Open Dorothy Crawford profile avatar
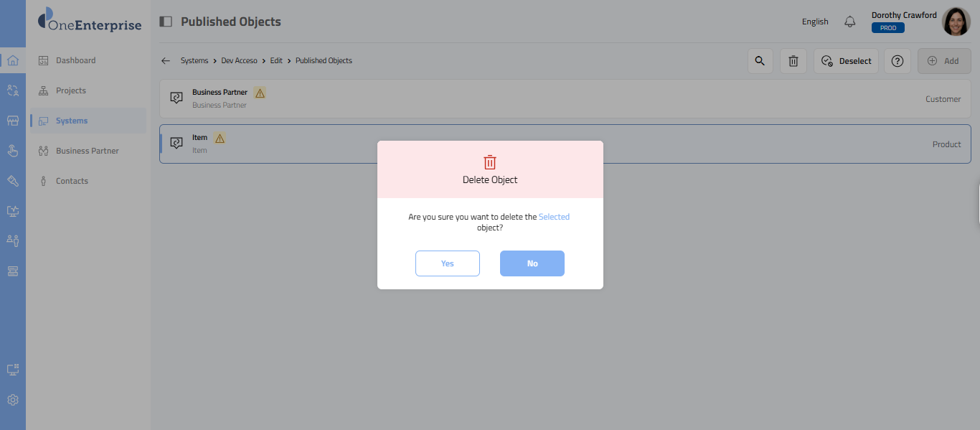This screenshot has height=430, width=980. (956, 22)
